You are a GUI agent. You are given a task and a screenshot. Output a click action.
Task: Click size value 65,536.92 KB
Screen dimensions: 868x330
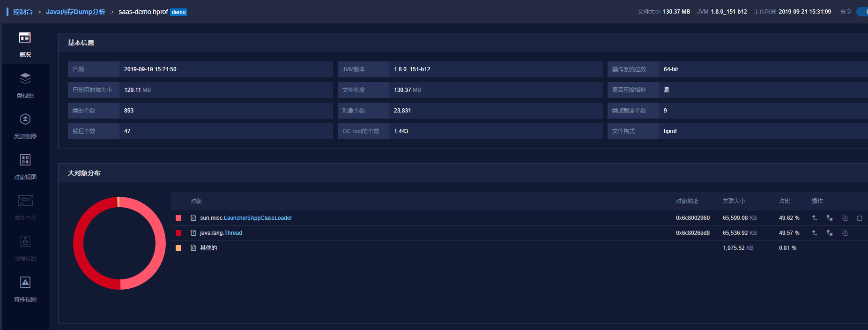[740, 233]
